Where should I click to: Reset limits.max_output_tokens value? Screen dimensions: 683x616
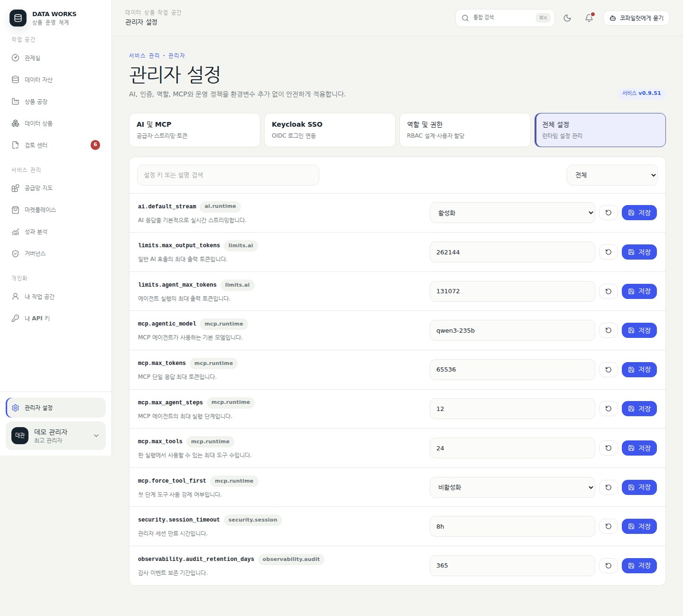click(609, 252)
